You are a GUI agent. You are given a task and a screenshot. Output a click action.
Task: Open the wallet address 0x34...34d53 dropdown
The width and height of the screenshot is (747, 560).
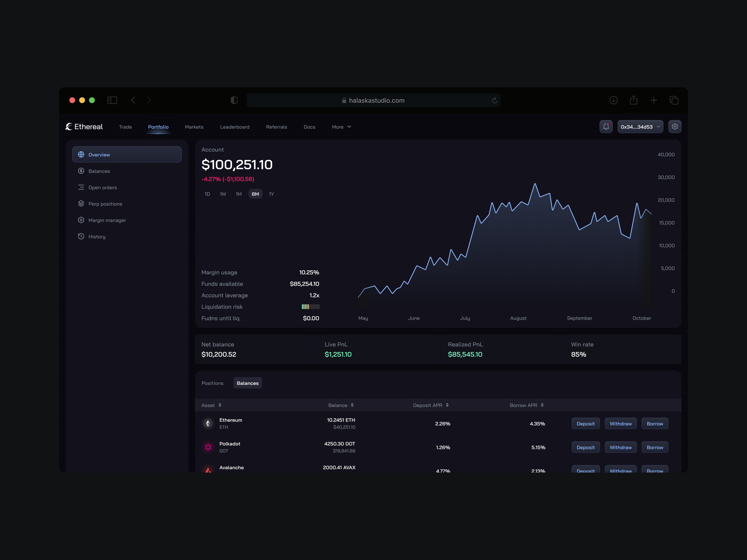click(x=640, y=127)
